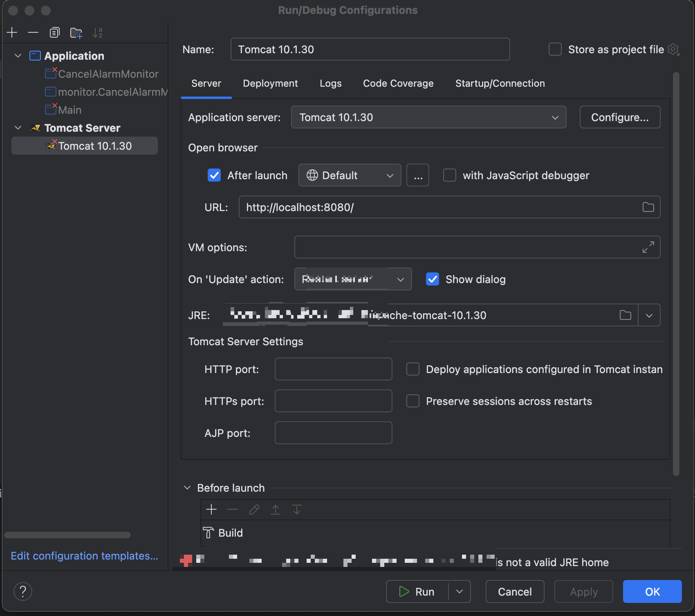This screenshot has width=695, height=616.
Task: Enable Preserve sessions across restarts
Action: 413,401
